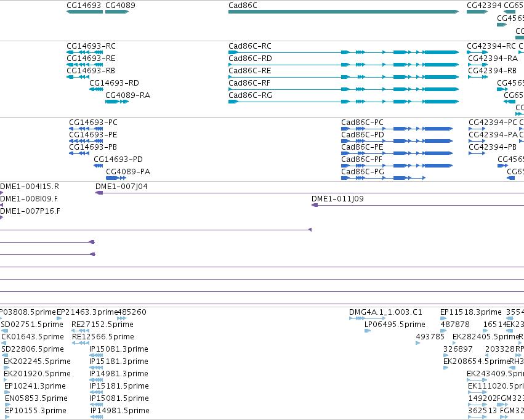Click transcript label Cad86C-RF
Viewport: 524px width, 420px height.
(x=249, y=83)
